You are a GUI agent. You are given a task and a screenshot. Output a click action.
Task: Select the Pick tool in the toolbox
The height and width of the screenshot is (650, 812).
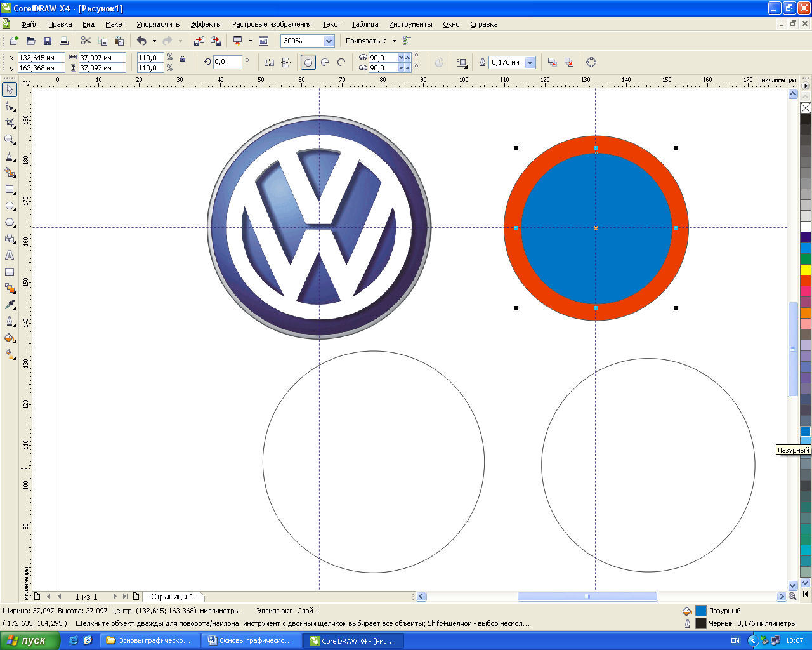[x=10, y=90]
